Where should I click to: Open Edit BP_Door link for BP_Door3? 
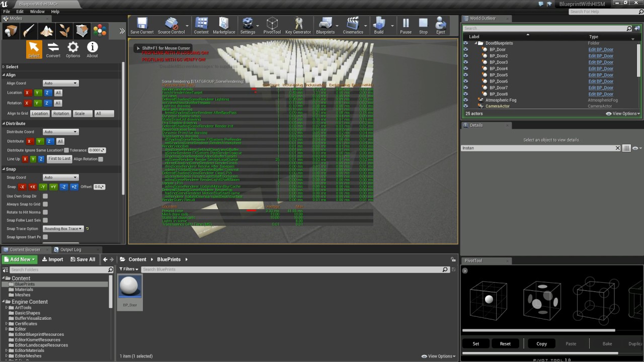[601, 62]
